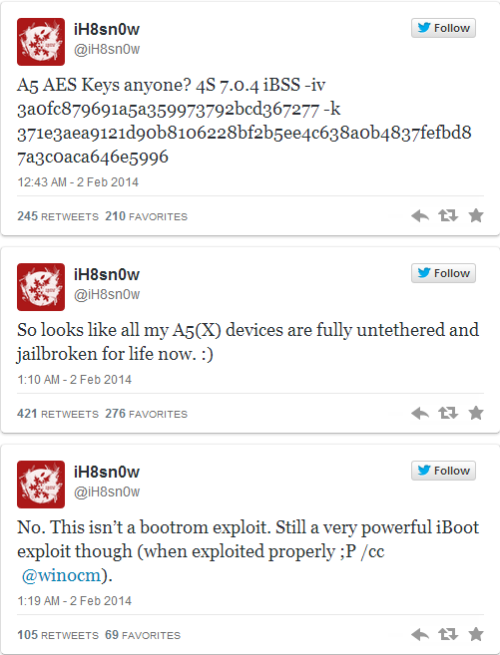Favorite the bootrom exploit tweet
The width and height of the screenshot is (500, 655).
pyautogui.click(x=476, y=634)
